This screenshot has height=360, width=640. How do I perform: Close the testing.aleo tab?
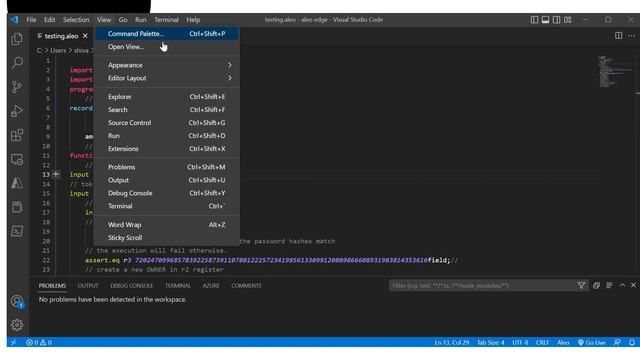pos(85,36)
